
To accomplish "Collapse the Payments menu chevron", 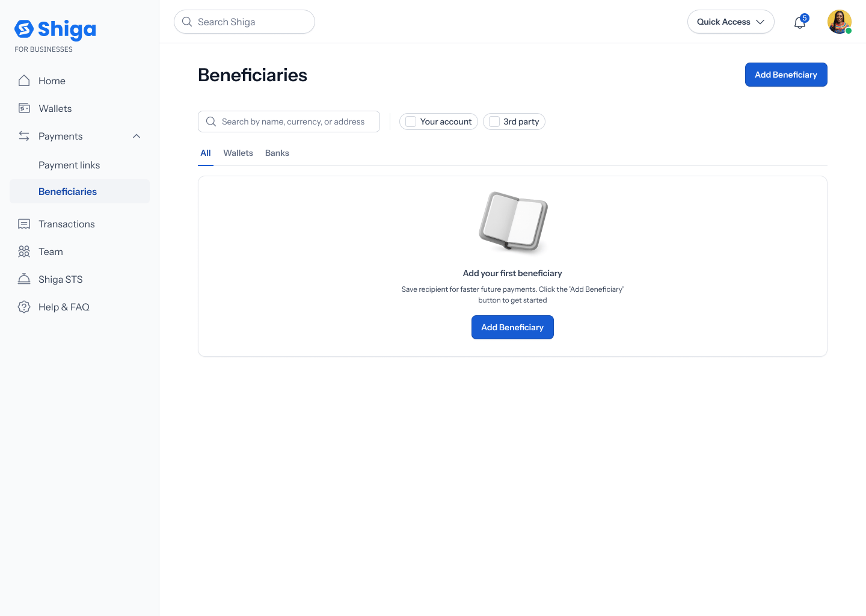I will (137, 136).
